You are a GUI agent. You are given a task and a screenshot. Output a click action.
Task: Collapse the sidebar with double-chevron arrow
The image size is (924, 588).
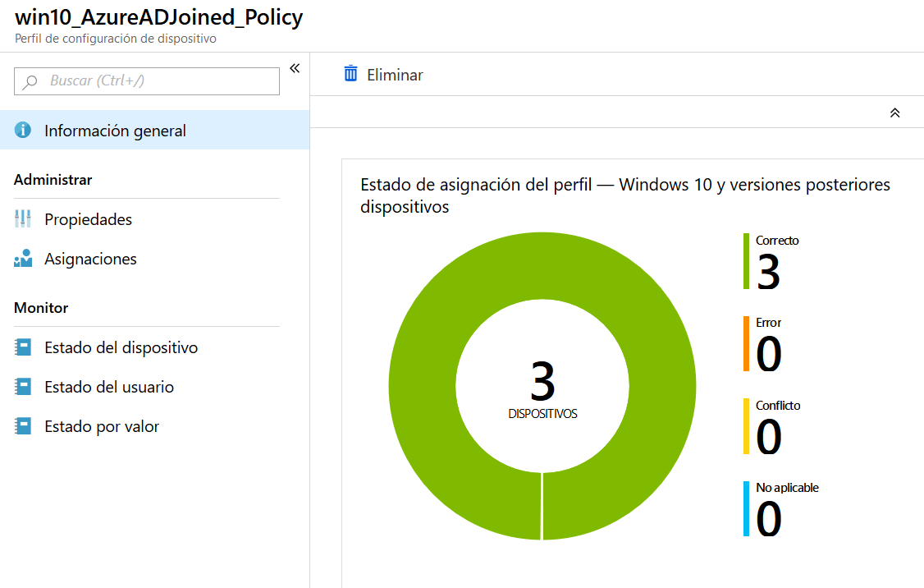(x=295, y=68)
